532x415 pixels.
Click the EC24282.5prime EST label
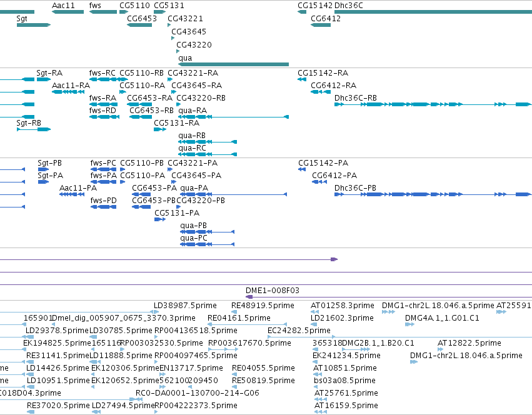click(299, 331)
